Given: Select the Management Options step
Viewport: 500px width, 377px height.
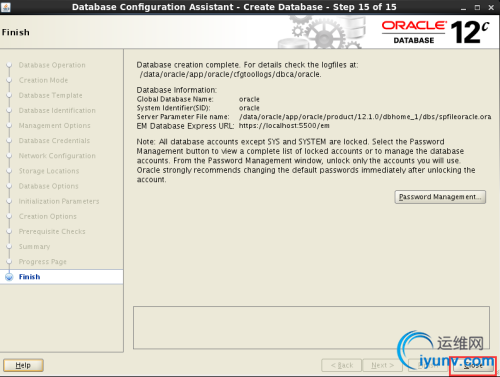Looking at the screenshot, I should pyautogui.click(x=54, y=125).
